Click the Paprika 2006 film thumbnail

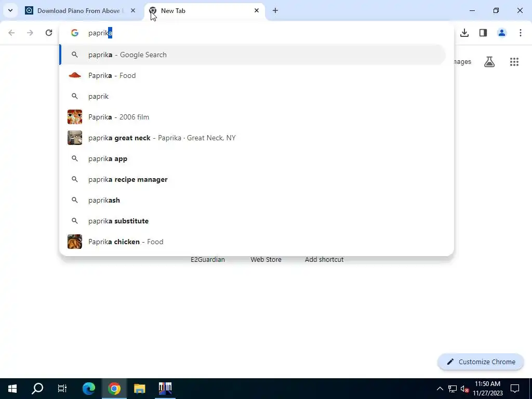coord(75,117)
